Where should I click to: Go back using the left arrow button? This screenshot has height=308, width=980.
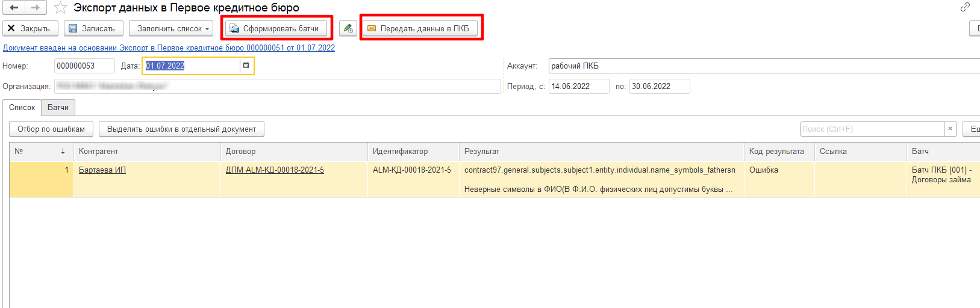(14, 8)
